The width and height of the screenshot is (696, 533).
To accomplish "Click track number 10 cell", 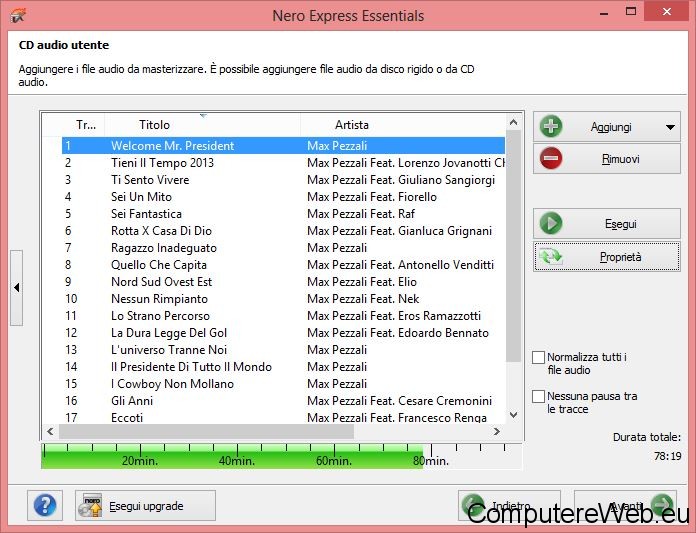I will [x=71, y=299].
